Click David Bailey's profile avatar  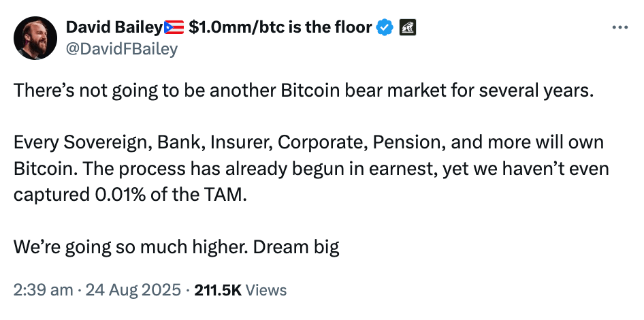(x=35, y=38)
